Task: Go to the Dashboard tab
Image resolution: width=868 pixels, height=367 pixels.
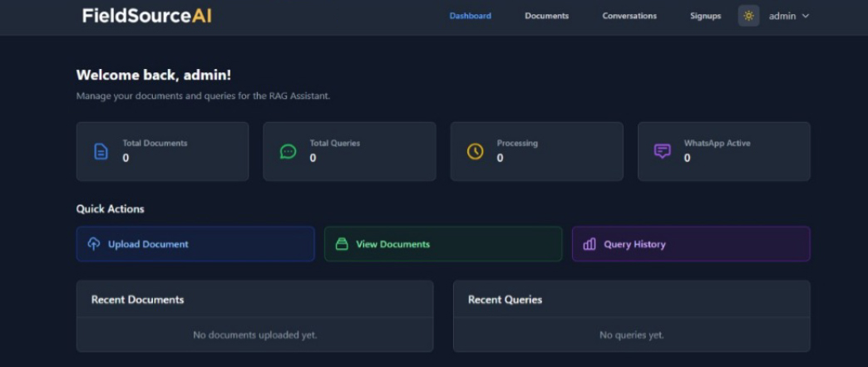Action: tap(470, 16)
